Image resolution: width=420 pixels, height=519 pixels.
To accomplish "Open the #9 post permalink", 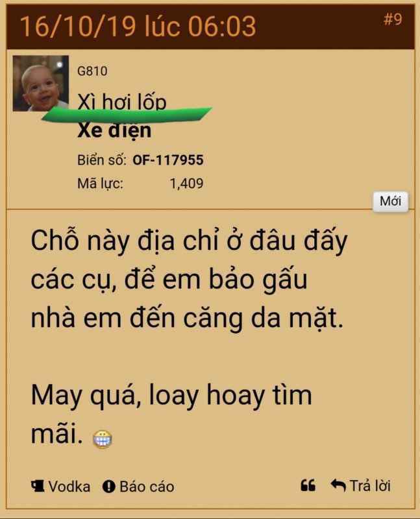I will [393, 19].
